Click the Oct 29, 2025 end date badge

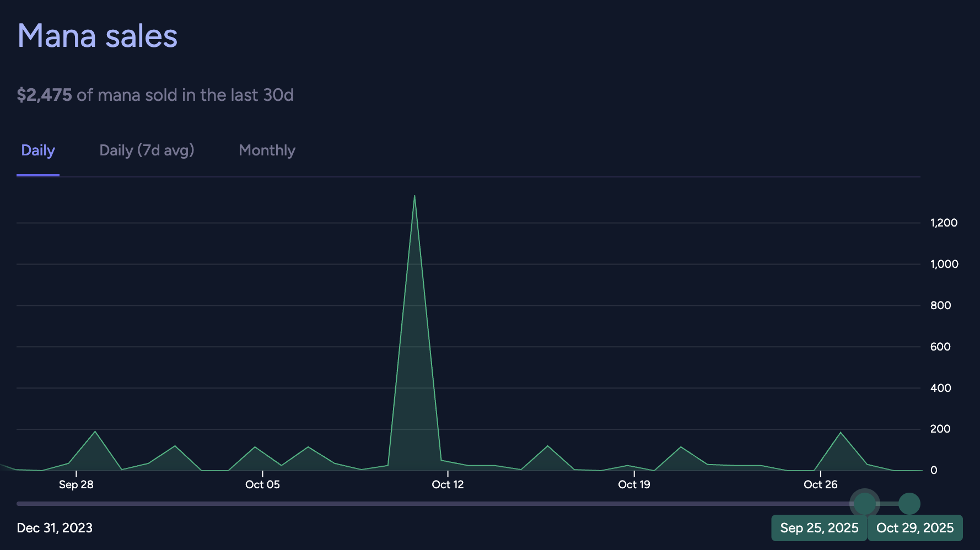[914, 528]
